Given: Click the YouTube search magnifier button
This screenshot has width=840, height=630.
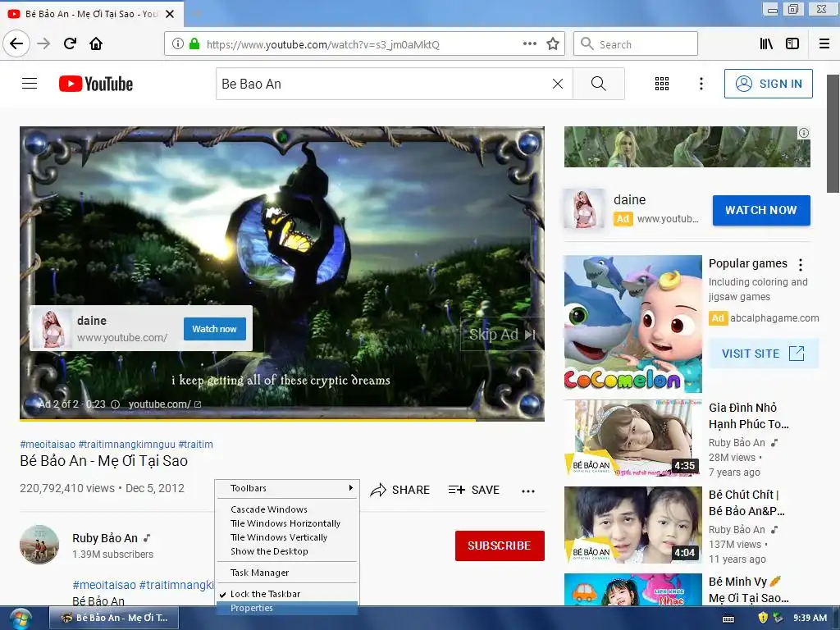Looking at the screenshot, I should point(598,84).
